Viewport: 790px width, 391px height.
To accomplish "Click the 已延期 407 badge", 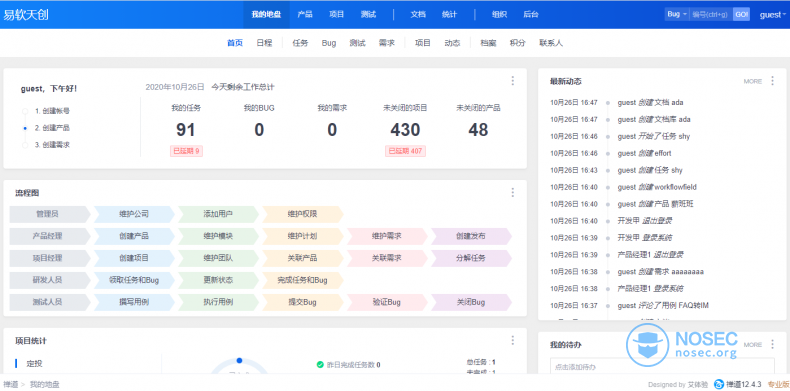I will click(405, 151).
